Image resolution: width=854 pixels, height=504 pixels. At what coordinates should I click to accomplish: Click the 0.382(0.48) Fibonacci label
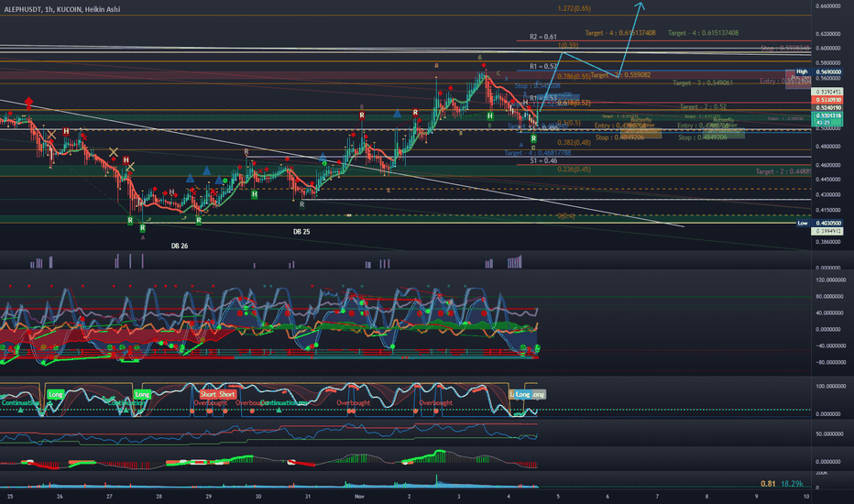tap(574, 143)
